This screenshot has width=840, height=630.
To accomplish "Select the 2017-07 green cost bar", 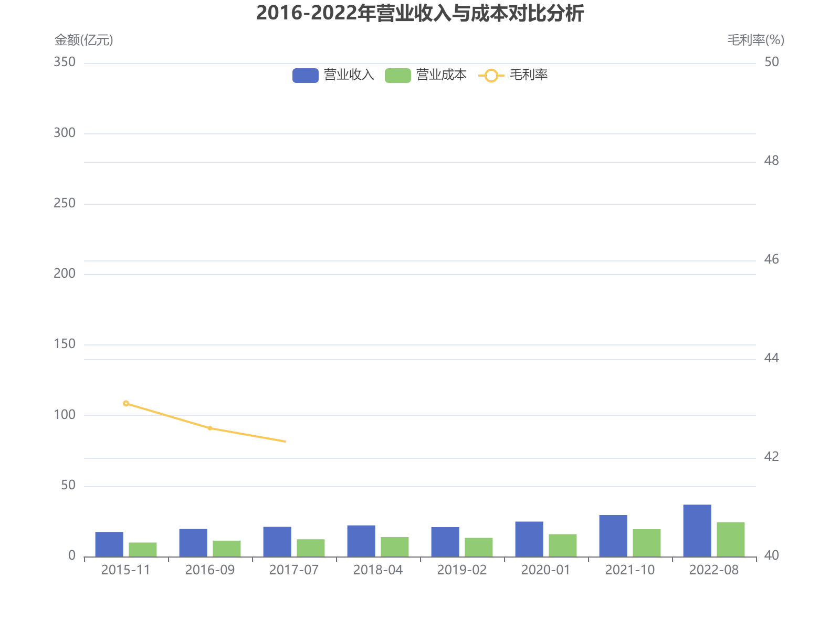I will point(311,548).
